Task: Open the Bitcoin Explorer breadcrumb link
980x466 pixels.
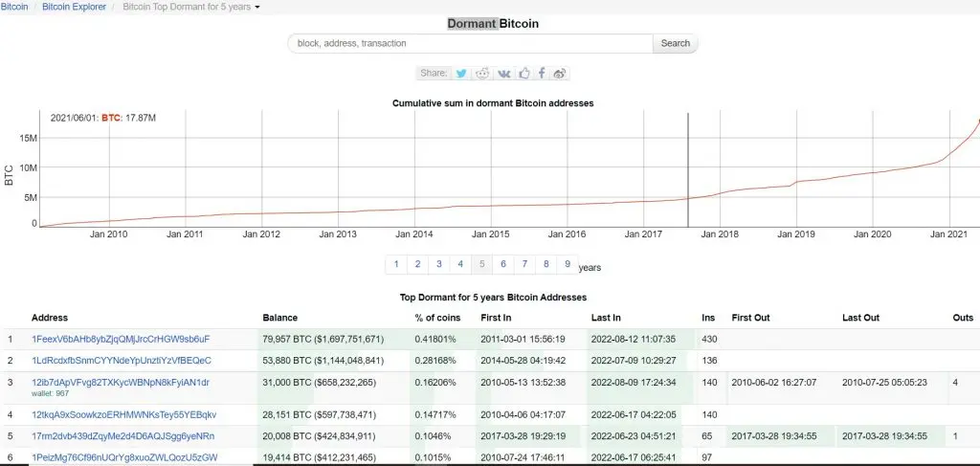Action: point(75,7)
